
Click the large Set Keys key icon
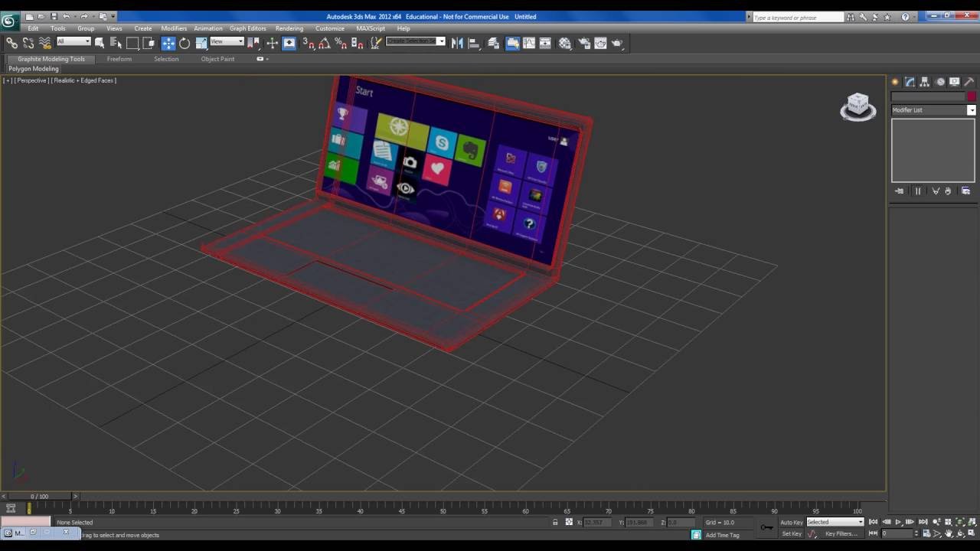tap(767, 527)
